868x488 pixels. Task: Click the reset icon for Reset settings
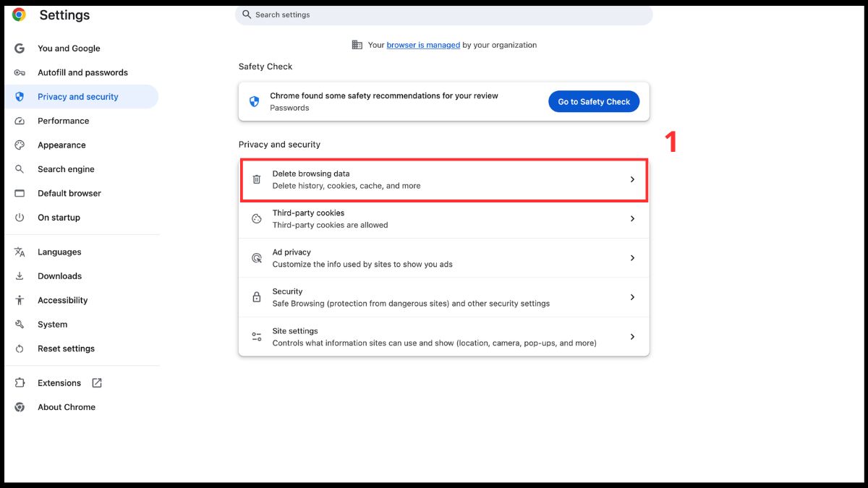pyautogui.click(x=20, y=348)
